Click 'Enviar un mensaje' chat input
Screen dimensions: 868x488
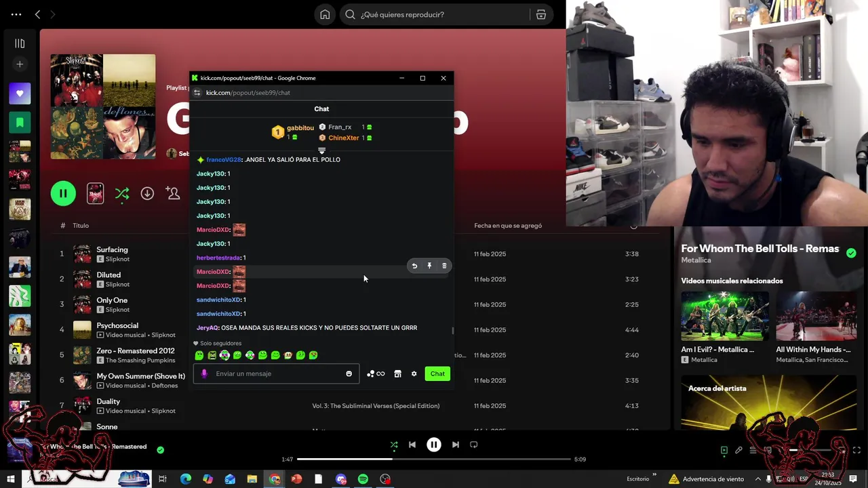click(277, 373)
